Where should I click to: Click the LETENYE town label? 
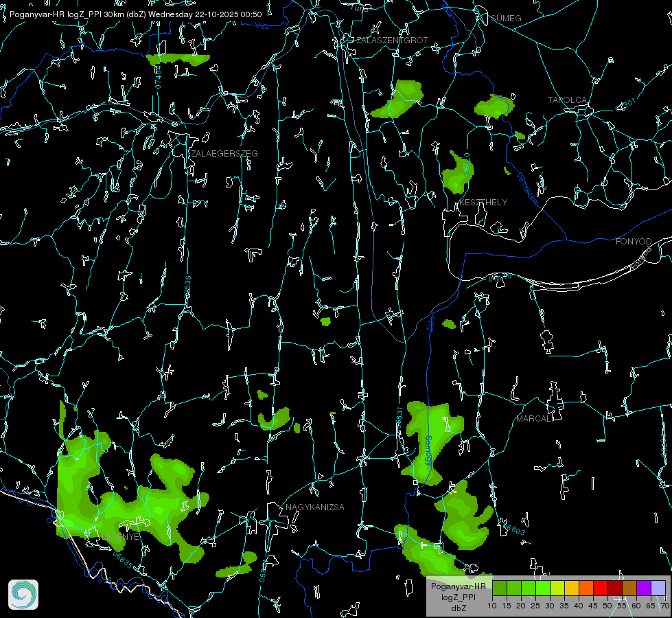[x=120, y=536]
